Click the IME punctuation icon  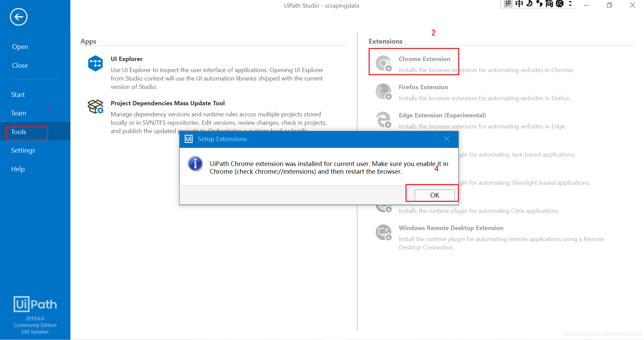click(x=539, y=4)
